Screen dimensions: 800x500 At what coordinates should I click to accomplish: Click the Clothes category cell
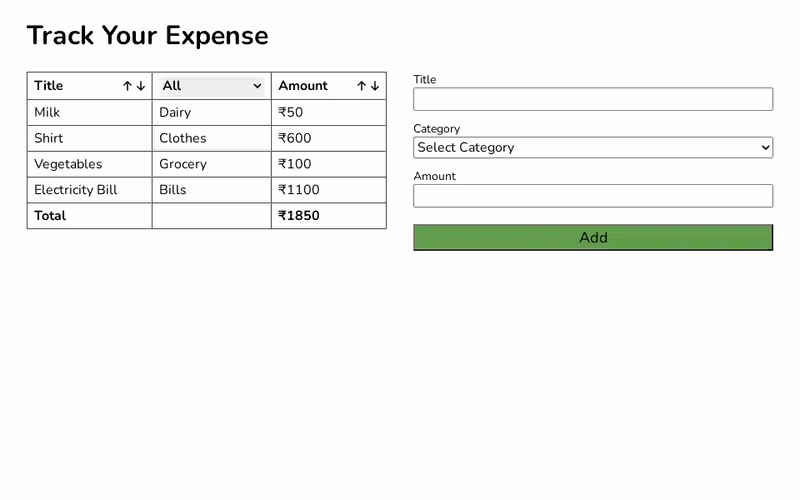[183, 139]
